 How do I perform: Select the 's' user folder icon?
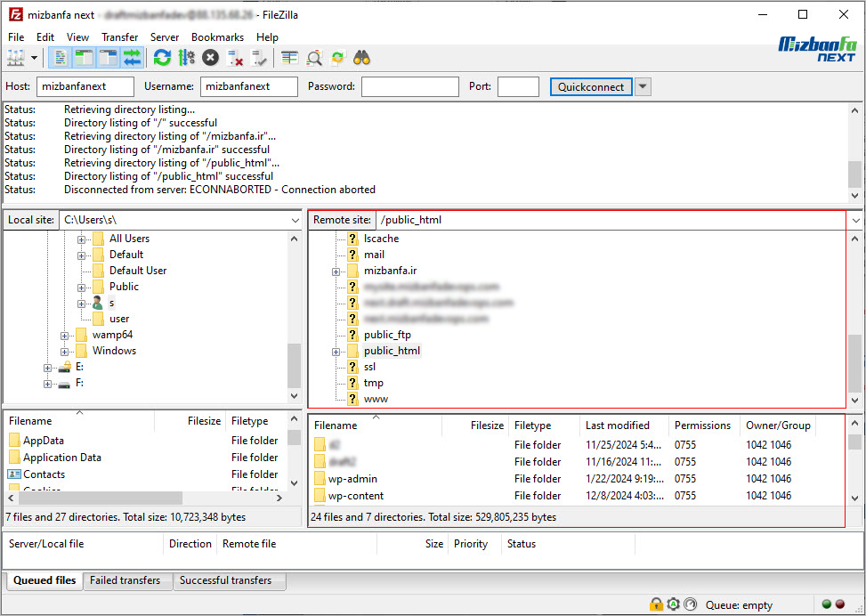pyautogui.click(x=98, y=303)
